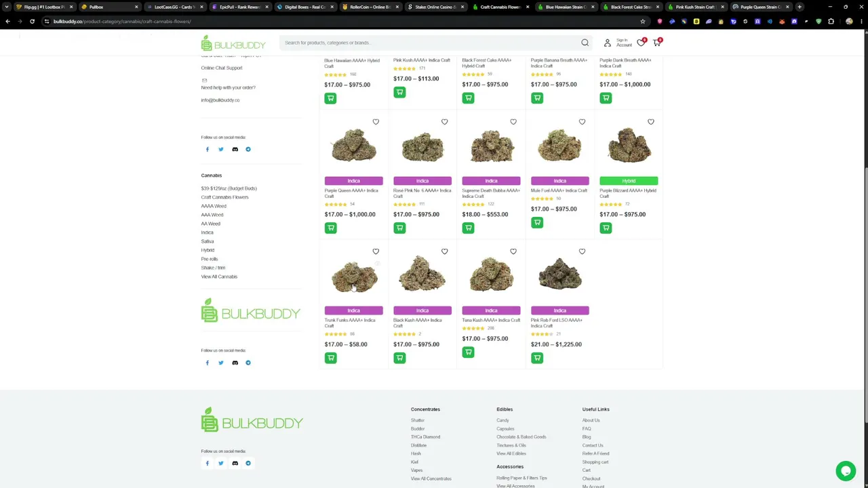
Task: Add Rosé Pink No. 6 to cart
Action: click(399, 228)
